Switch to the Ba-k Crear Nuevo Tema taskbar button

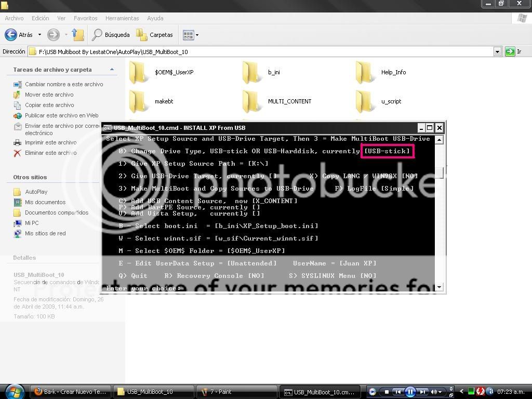coord(71,392)
